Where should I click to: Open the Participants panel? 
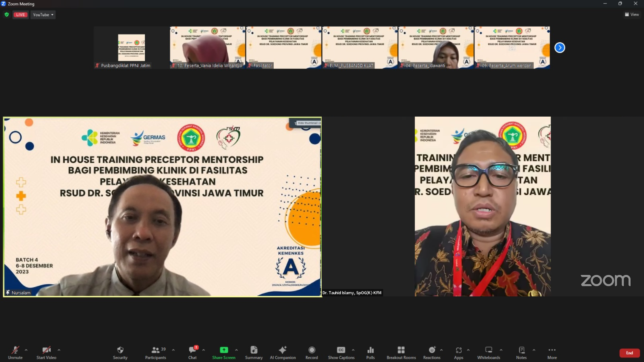pos(155,352)
